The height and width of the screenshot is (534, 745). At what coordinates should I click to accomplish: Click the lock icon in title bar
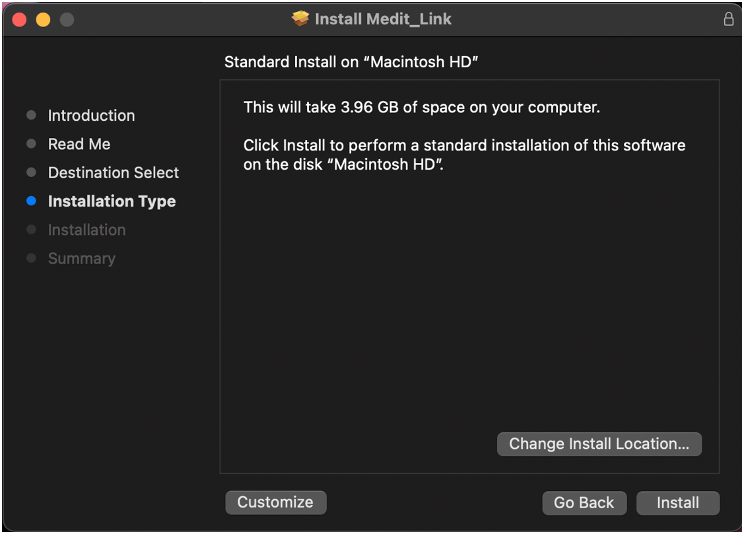click(x=728, y=19)
